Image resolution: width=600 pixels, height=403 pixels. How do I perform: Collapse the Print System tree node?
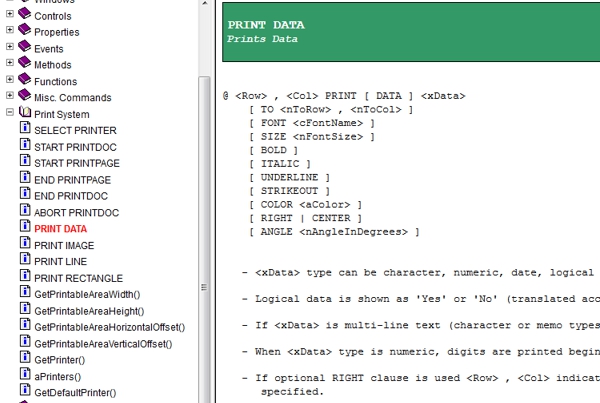(10, 112)
